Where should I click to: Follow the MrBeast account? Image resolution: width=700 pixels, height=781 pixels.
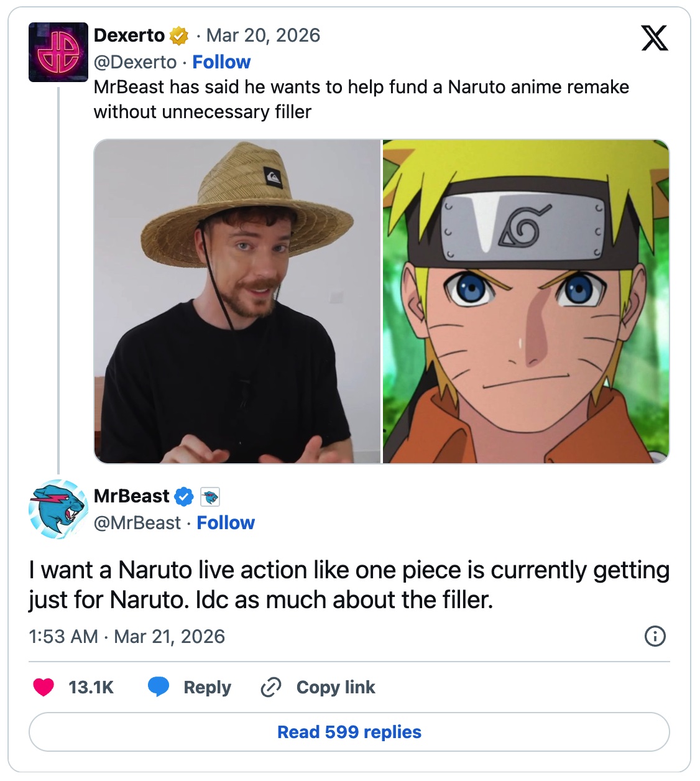coord(226,523)
